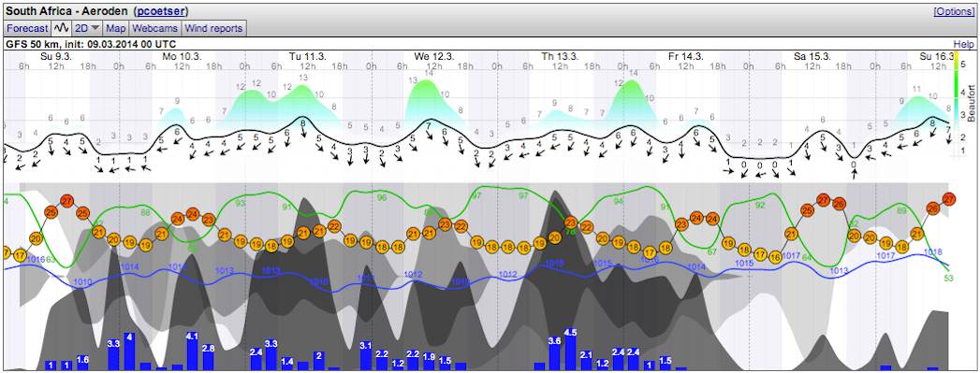This screenshot has width=980, height=373.
Task: Click the humidity value 96
Action: tap(382, 197)
